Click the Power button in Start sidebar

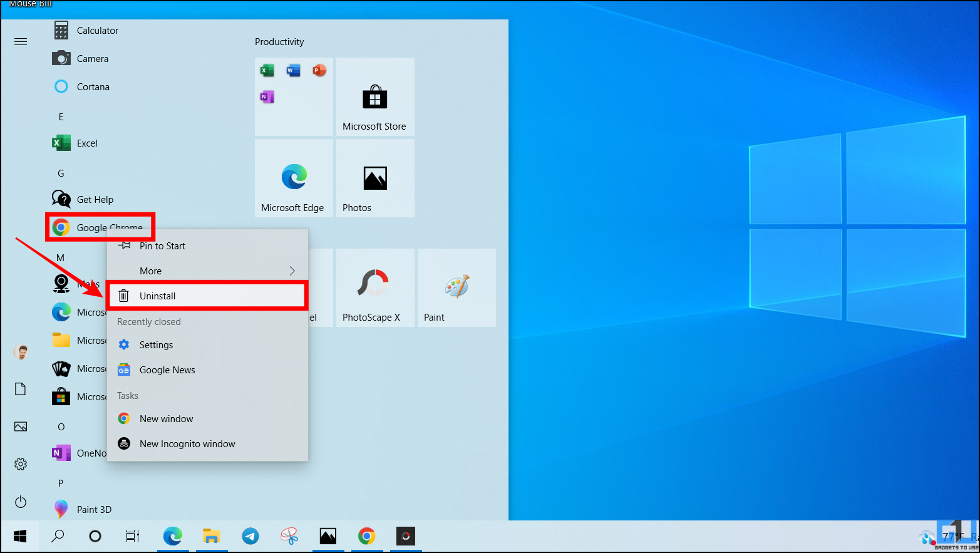[21, 502]
